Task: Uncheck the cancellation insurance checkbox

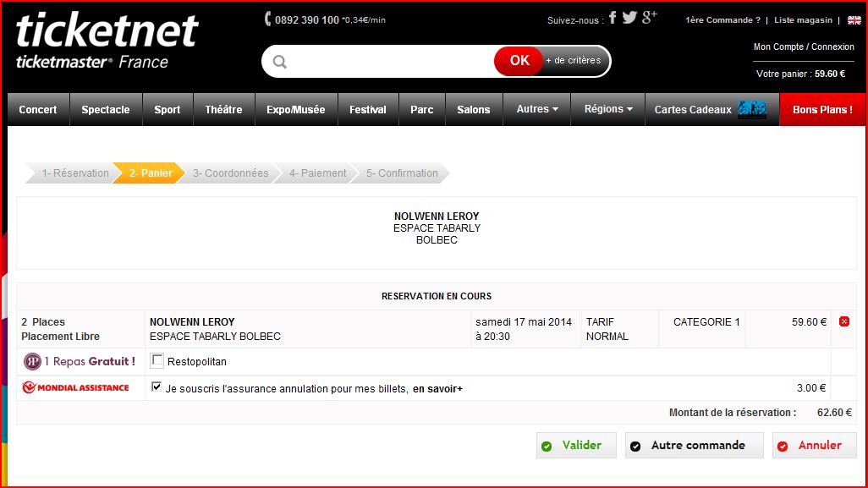Action: 157,387
